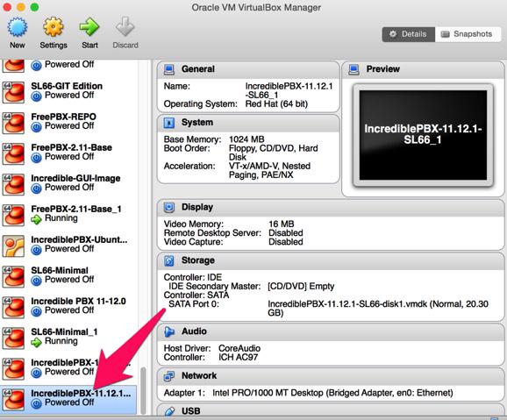Select the FreePBX-REPO VM icon
Screen dimensions: 507x420
[13, 123]
